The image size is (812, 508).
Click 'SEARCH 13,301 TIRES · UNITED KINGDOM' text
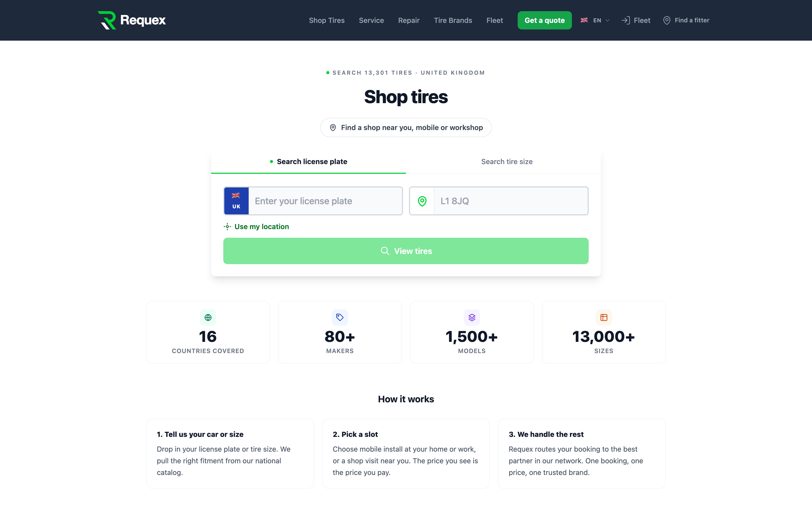point(409,73)
